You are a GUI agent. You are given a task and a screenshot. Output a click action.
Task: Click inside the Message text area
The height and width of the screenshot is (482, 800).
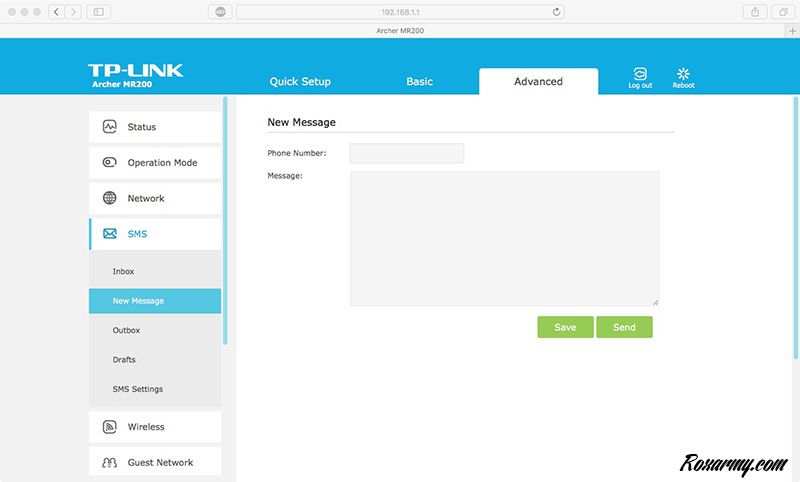point(504,238)
